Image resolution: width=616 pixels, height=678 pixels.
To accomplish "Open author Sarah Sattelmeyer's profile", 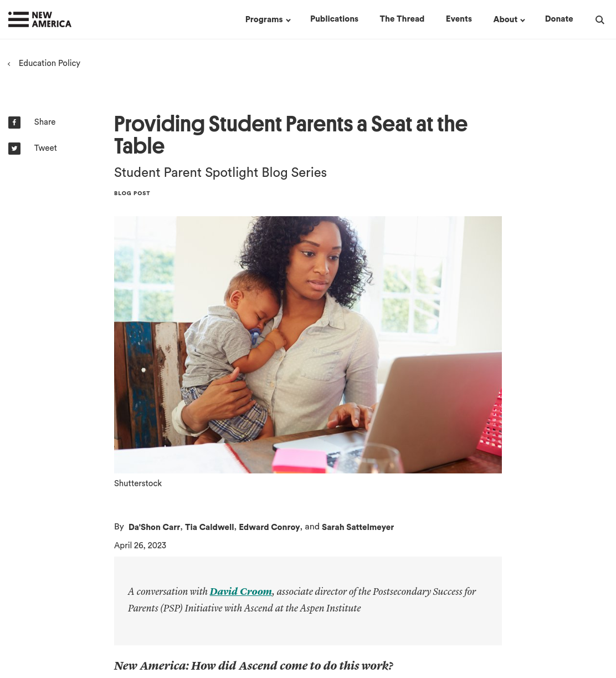I will (358, 527).
